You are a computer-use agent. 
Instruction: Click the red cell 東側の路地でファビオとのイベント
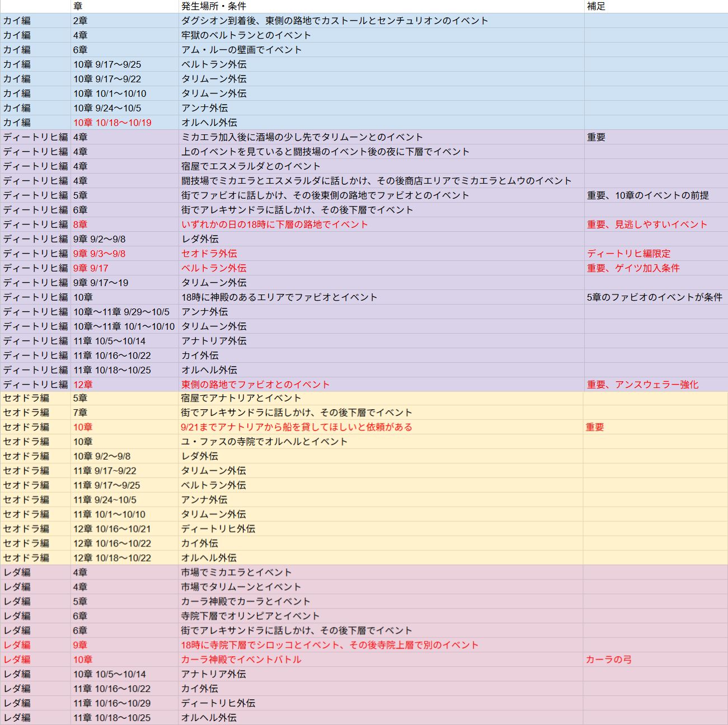click(x=381, y=385)
